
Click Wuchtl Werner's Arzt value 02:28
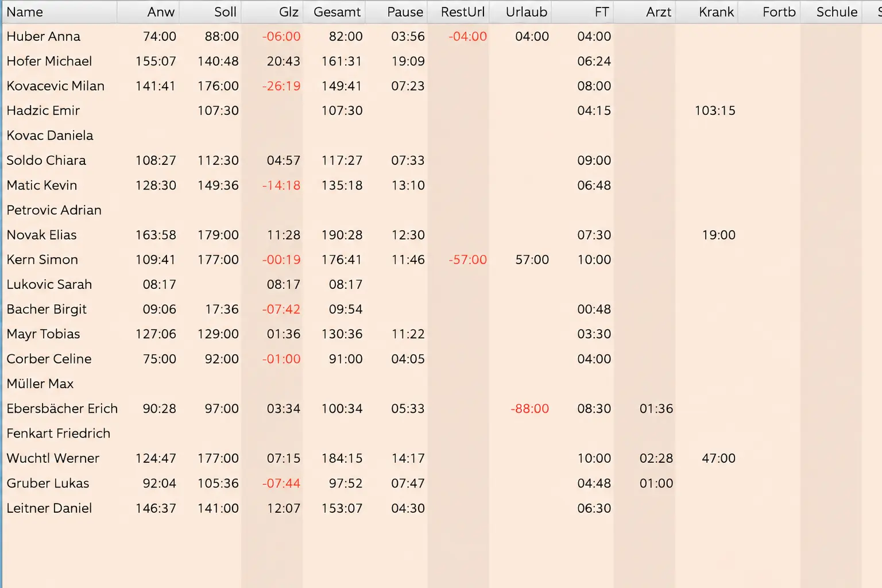[656, 458]
